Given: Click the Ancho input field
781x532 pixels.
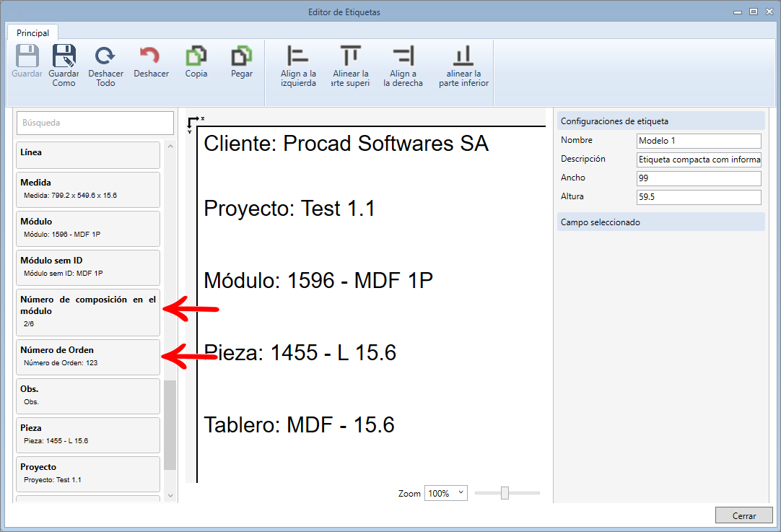Looking at the screenshot, I should (x=699, y=178).
